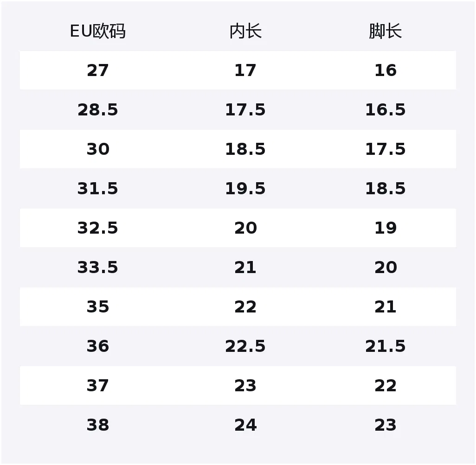Select EU size 37 cell
The width and height of the screenshot is (476, 465).
pos(98,386)
